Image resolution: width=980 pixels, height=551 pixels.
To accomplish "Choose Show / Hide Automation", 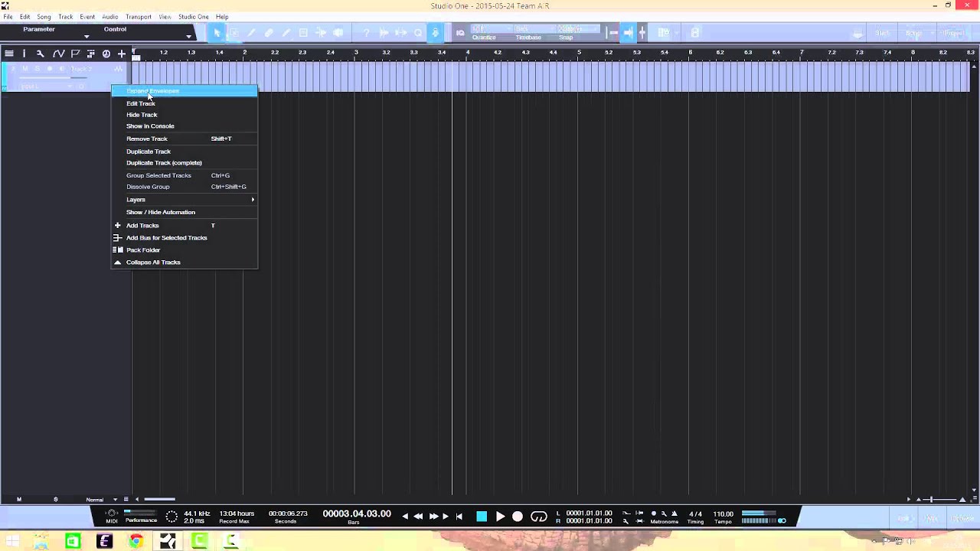I will 185,212.
